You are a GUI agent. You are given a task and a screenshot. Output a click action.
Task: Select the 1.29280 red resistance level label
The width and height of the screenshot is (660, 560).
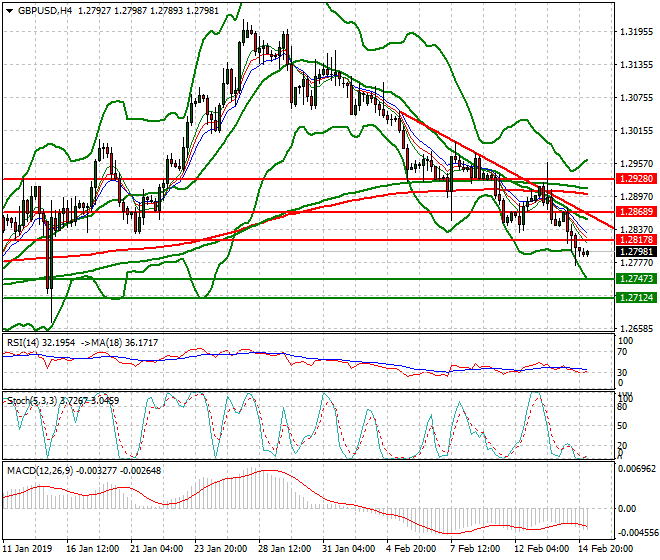636,179
